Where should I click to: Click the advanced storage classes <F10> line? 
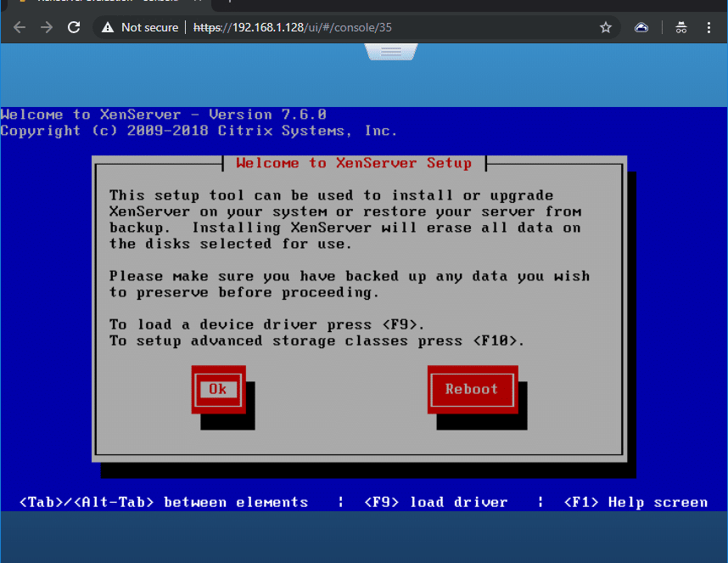pyautogui.click(x=316, y=341)
